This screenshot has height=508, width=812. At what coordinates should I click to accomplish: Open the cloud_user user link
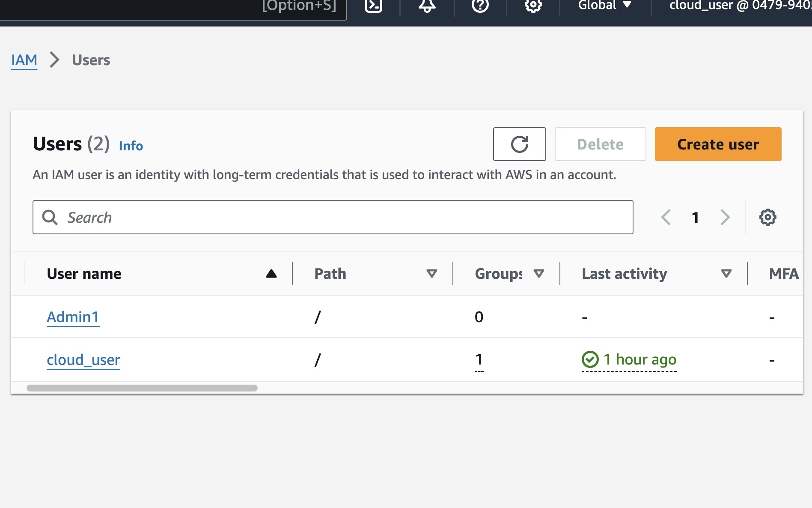tap(83, 360)
